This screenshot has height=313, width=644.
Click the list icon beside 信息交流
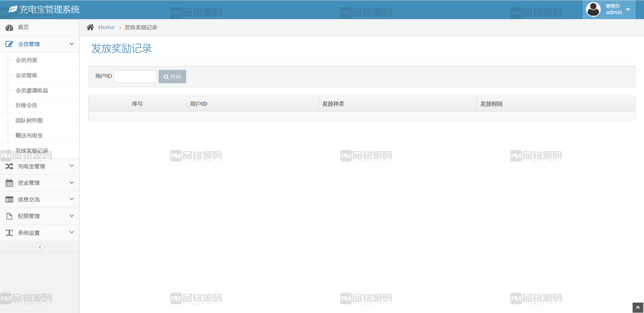point(9,199)
